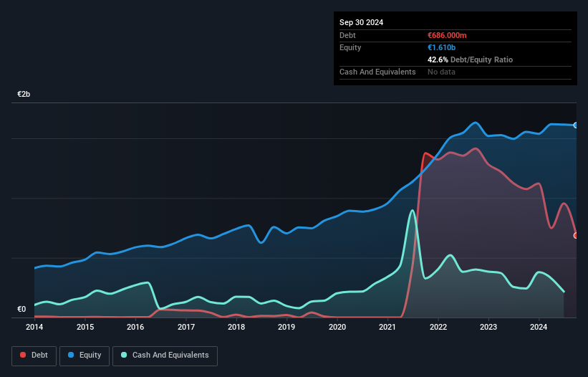
Task: Click the €2b y-axis label
Action: tap(24, 95)
